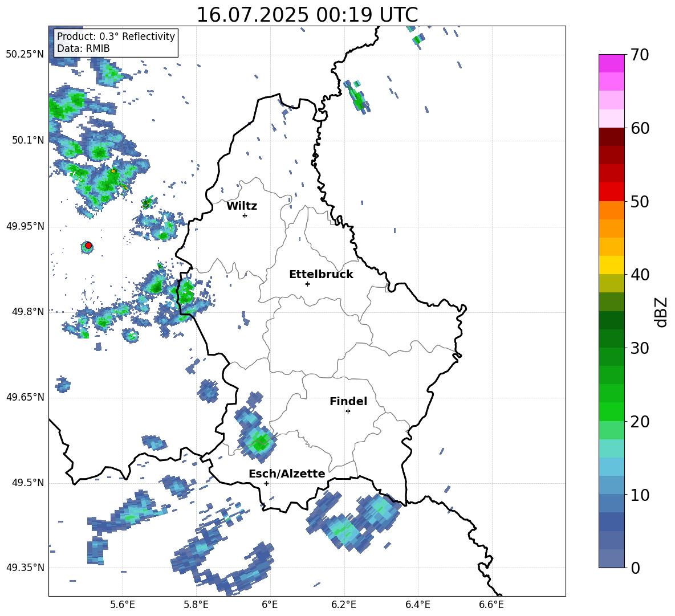Click the cross marker below the Wiltz label
The image size is (675, 616).
click(x=245, y=215)
